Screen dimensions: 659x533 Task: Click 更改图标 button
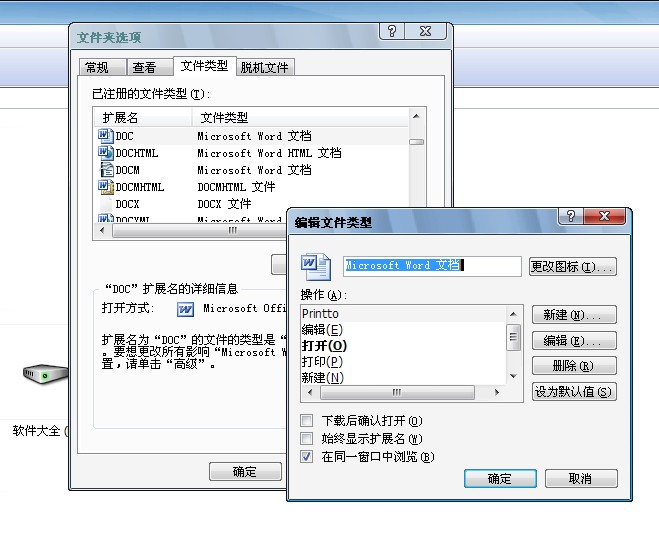click(x=572, y=266)
